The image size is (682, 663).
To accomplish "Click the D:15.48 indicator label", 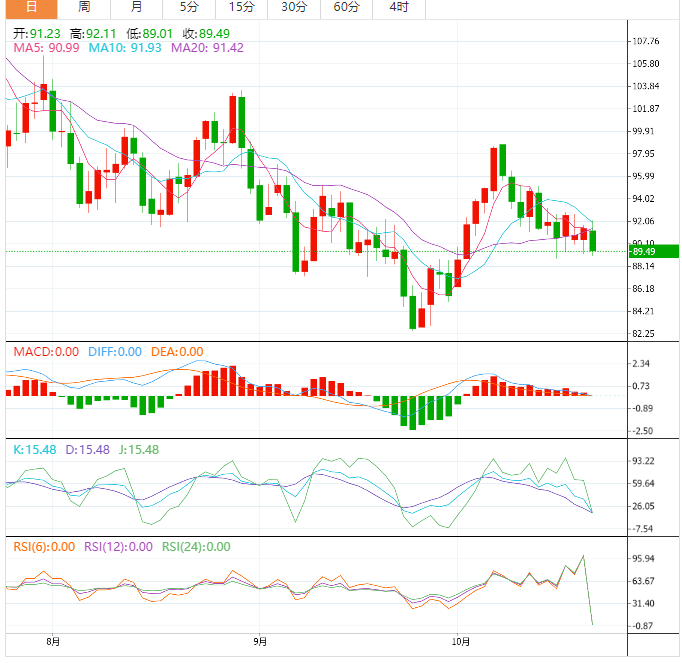I will tap(87, 449).
